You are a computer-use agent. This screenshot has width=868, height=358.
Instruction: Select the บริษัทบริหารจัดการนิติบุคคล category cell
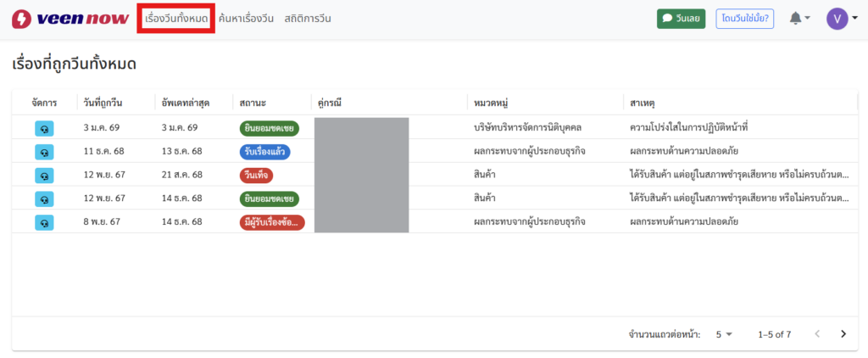pyautogui.click(x=540, y=128)
